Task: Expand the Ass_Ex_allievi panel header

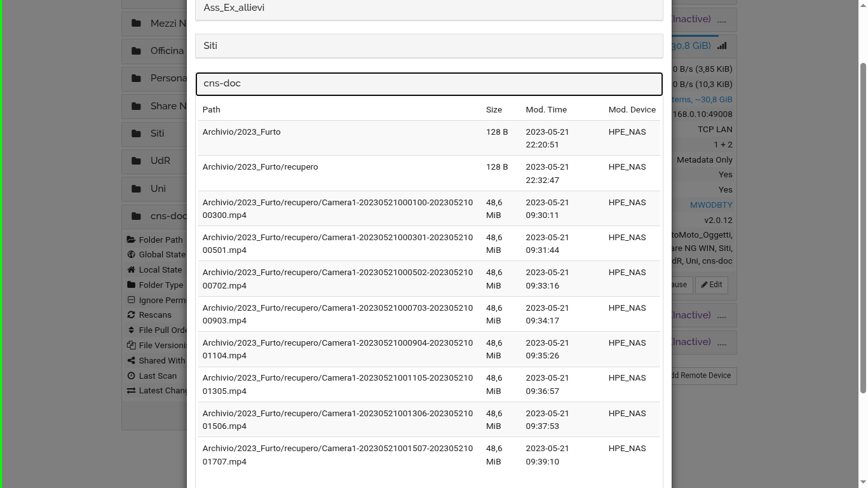Action: click(428, 8)
